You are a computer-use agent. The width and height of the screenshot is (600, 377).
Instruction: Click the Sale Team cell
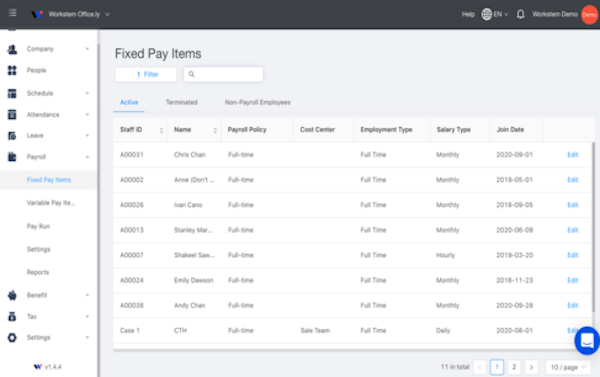pos(315,330)
